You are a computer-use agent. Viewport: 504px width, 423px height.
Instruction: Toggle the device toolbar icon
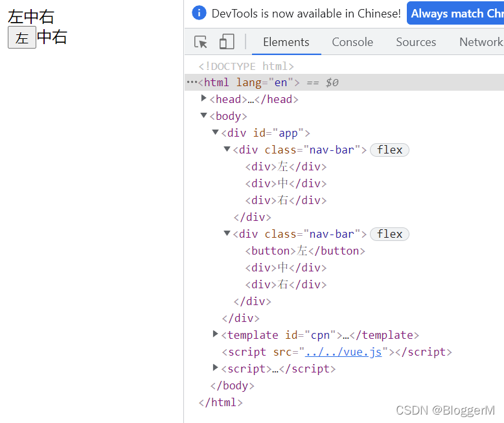coord(227,42)
